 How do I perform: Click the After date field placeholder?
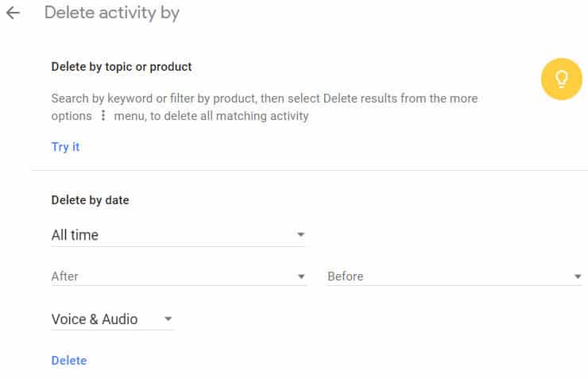pos(65,277)
